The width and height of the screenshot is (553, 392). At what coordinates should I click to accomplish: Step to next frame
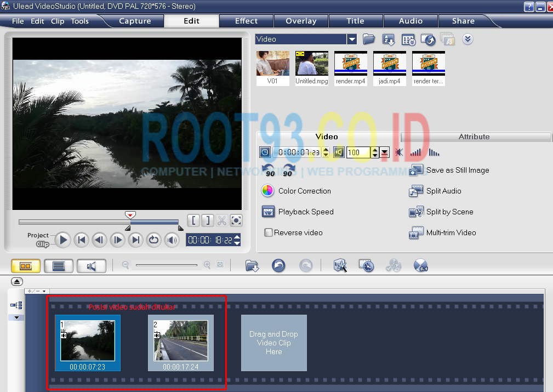[x=117, y=240]
